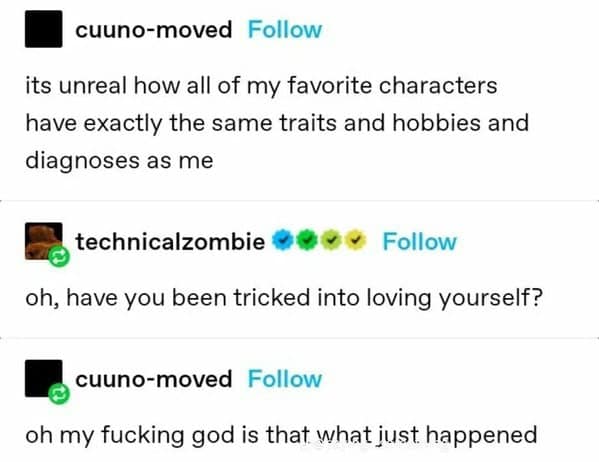Screen dimensions: 599x462
Task: Click the lime green checkmark badge
Action: (331, 240)
